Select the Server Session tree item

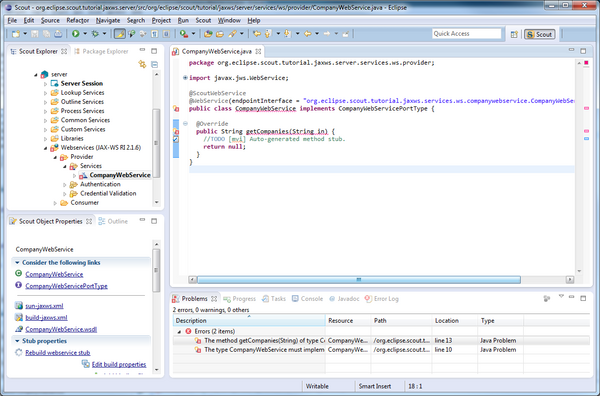(x=82, y=83)
